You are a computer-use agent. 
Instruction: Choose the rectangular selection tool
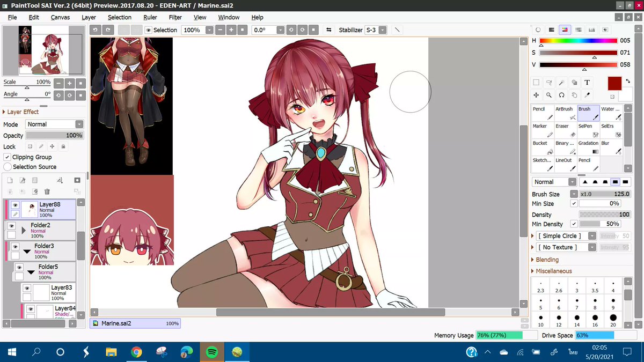[536, 83]
